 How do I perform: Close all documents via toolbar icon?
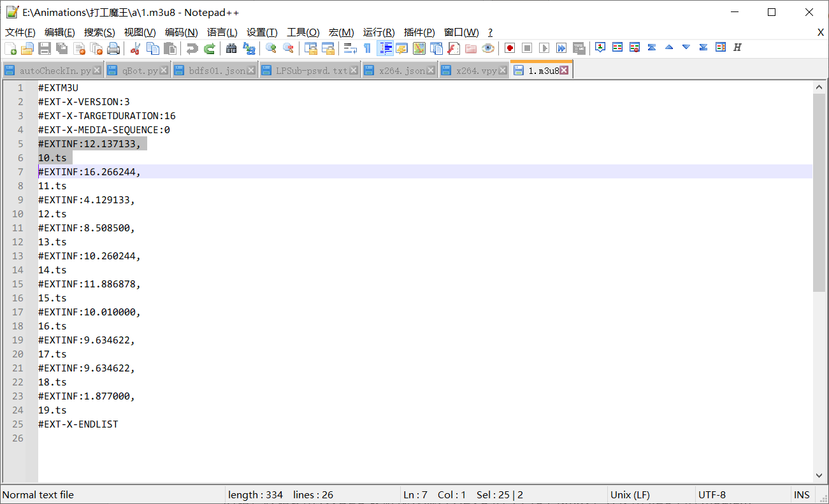click(x=96, y=48)
